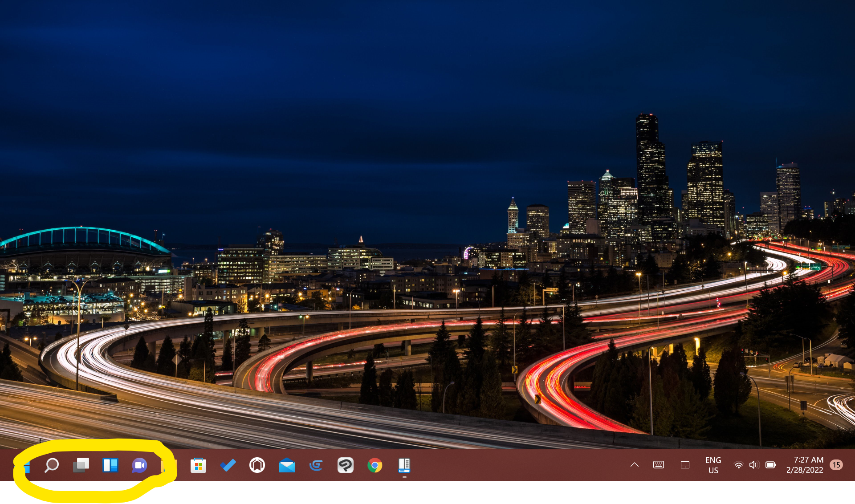Open the 15 notifications badge
The height and width of the screenshot is (504, 855).
[x=836, y=465]
